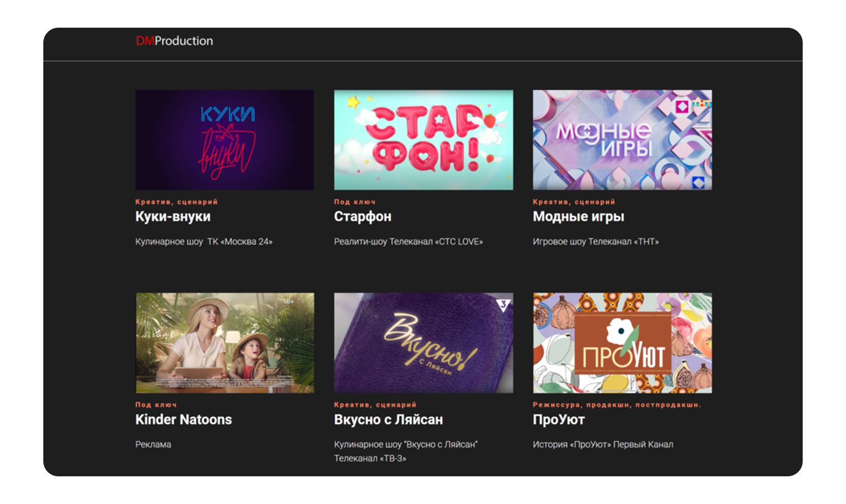846x504 pixels.
Task: Select the Реклама description text
Action: point(153,445)
